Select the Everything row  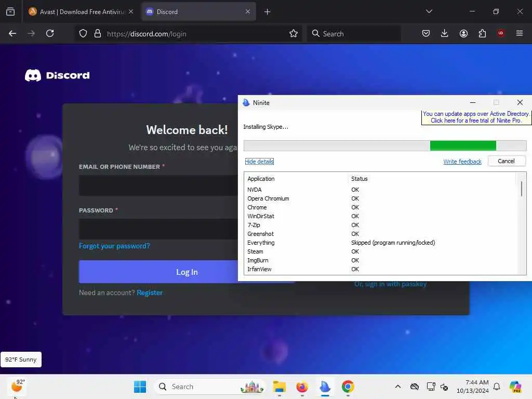coord(381,243)
